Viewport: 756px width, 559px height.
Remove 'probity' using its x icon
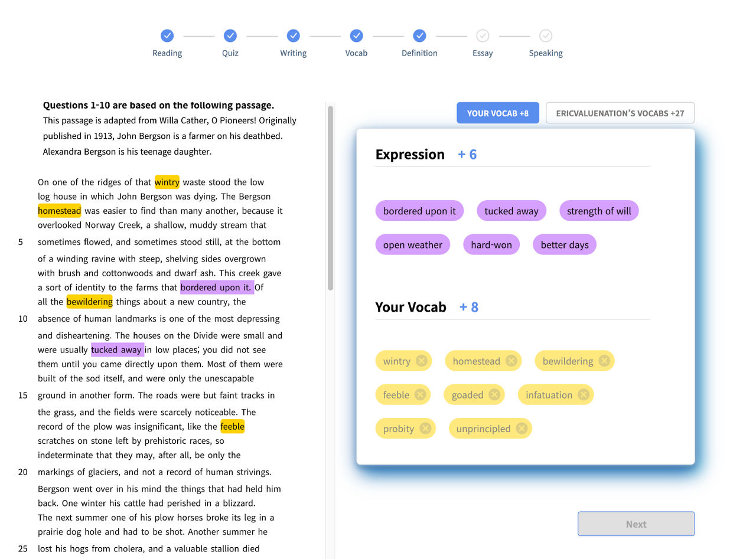[425, 428]
